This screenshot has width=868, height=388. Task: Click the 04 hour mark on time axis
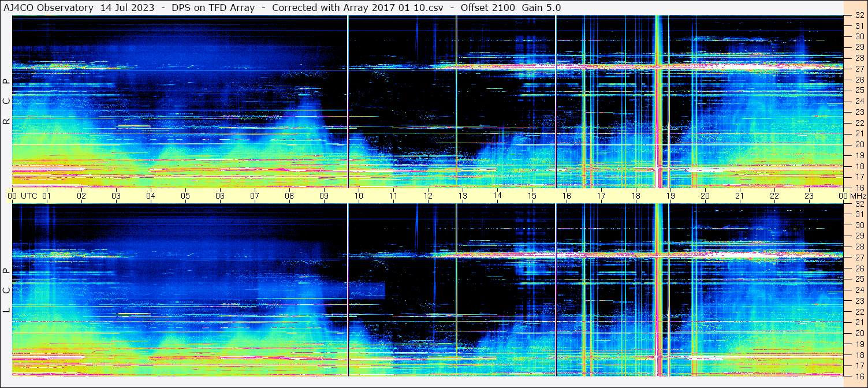pyautogui.click(x=151, y=196)
